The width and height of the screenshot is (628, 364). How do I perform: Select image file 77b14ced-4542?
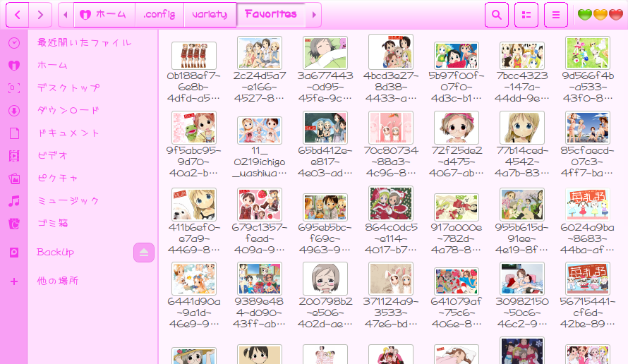(x=522, y=128)
